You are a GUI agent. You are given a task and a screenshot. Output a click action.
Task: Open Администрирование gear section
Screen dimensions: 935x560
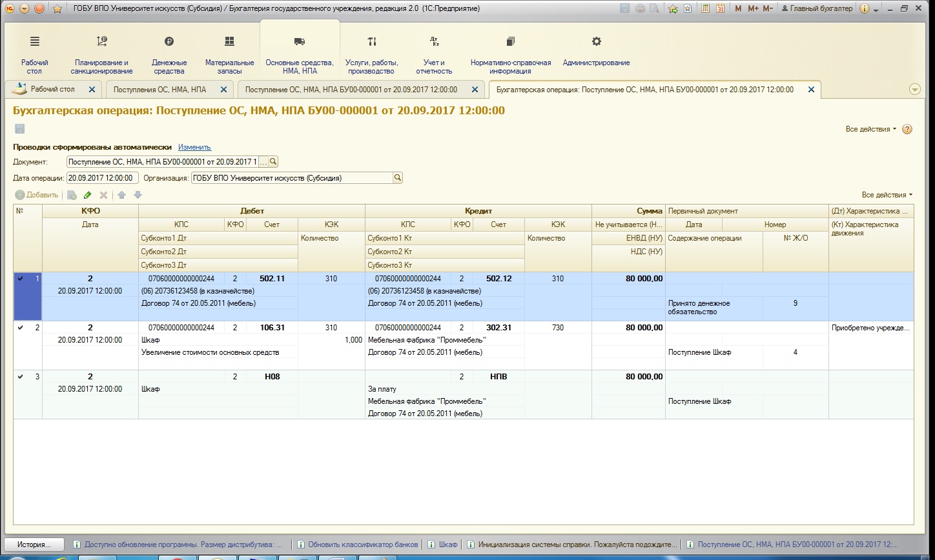click(597, 41)
